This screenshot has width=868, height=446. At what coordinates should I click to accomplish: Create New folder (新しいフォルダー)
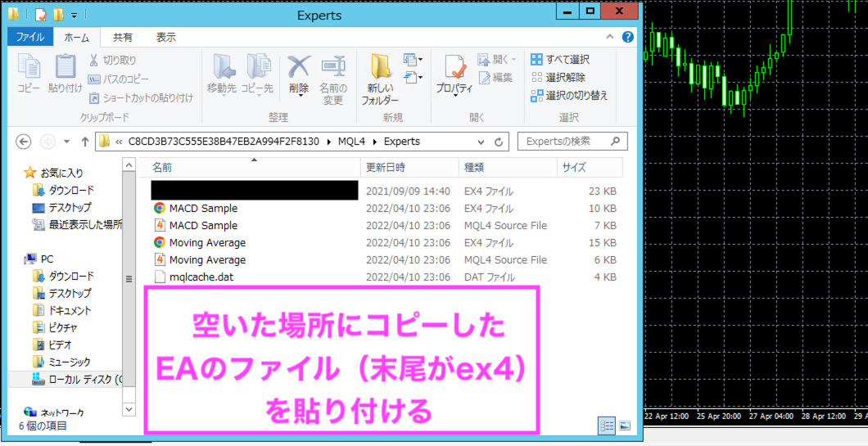tap(380, 80)
